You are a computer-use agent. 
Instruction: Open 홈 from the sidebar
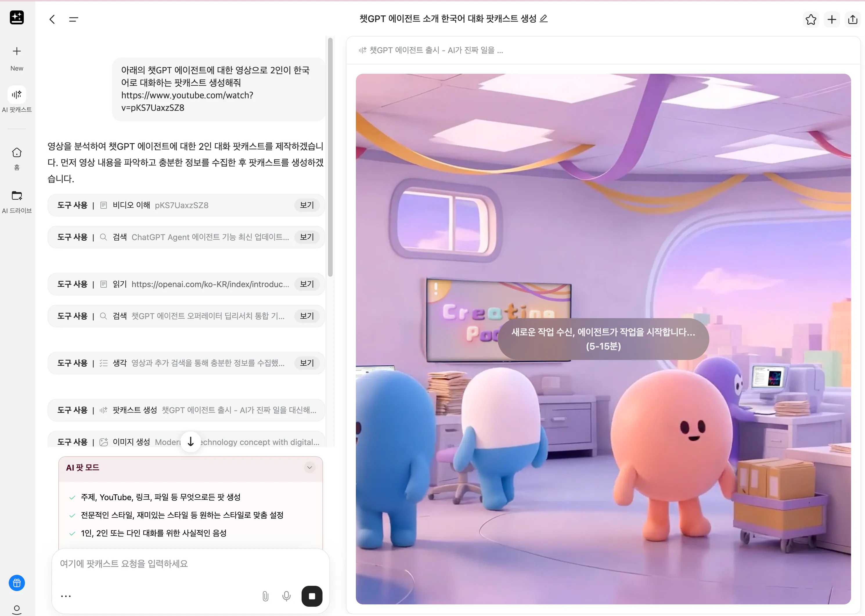(x=17, y=157)
